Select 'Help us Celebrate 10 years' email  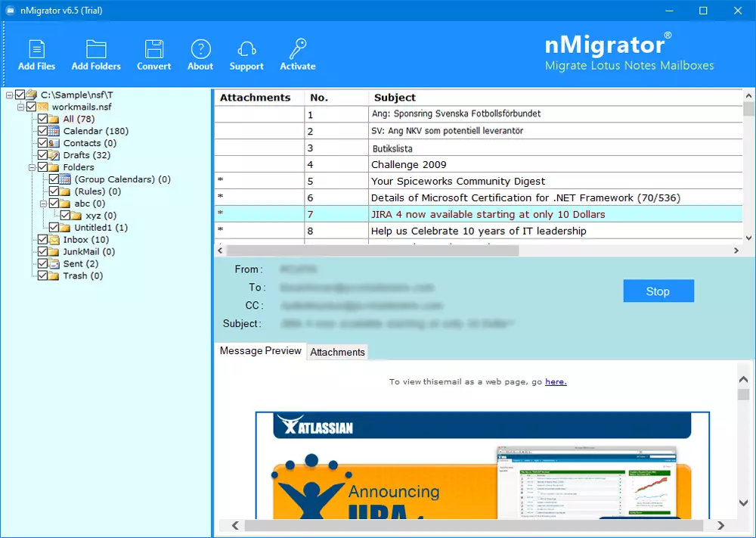tap(479, 231)
